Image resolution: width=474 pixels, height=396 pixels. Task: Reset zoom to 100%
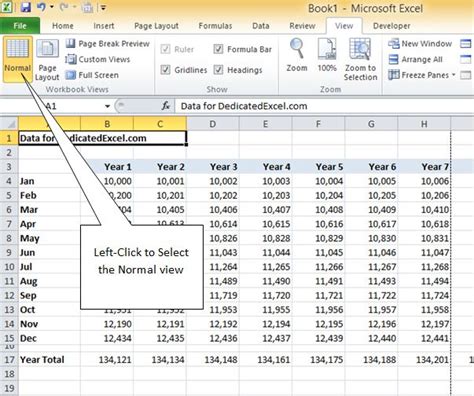[x=327, y=55]
